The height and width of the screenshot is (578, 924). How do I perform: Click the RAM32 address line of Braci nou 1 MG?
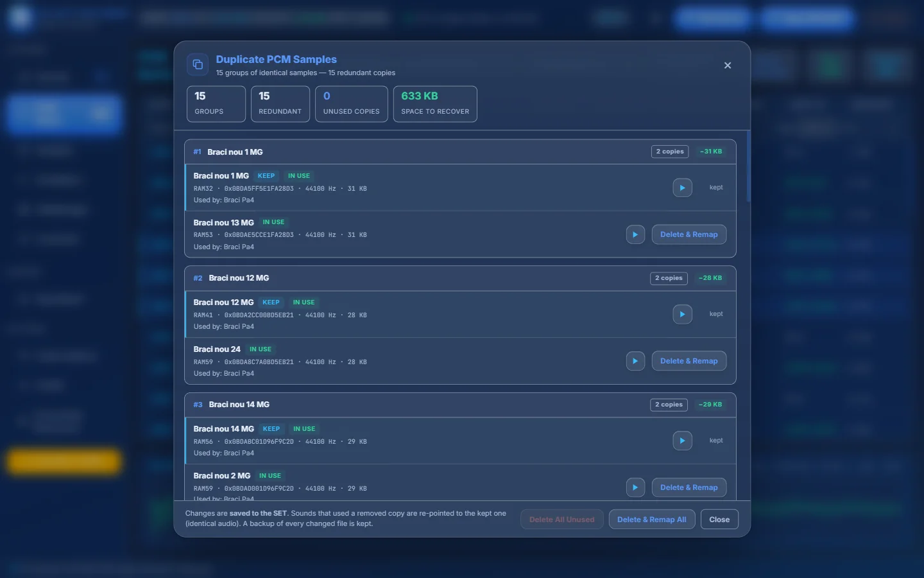(x=280, y=189)
